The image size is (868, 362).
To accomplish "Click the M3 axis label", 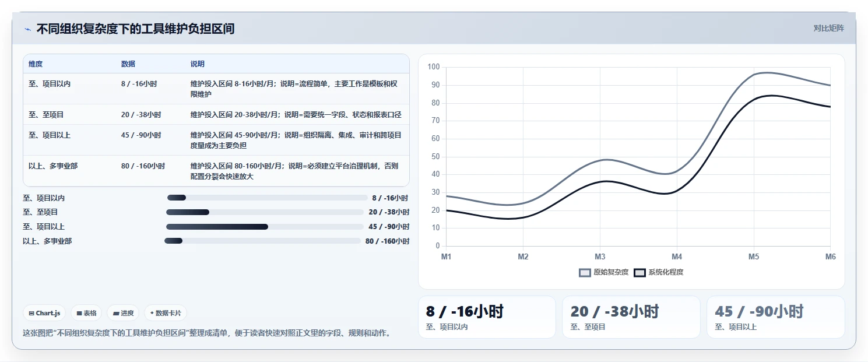I will (x=600, y=256).
